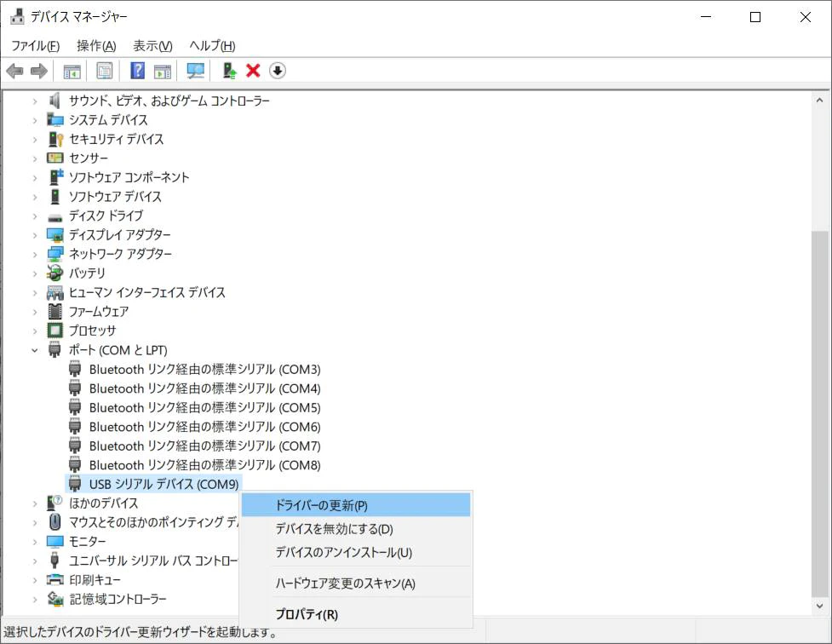
Task: Click the port icon beside USB シリアル デバイス (COM9)
Action: click(75, 484)
